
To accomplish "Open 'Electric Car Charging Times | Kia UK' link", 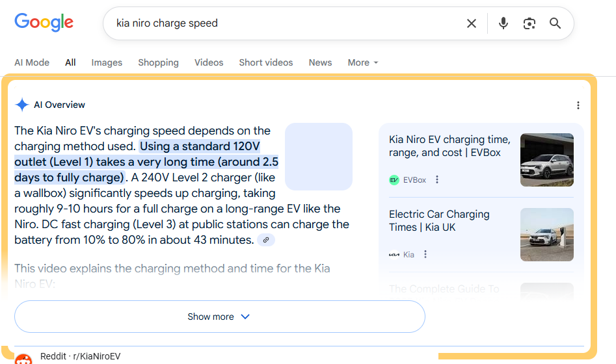I will [439, 221].
